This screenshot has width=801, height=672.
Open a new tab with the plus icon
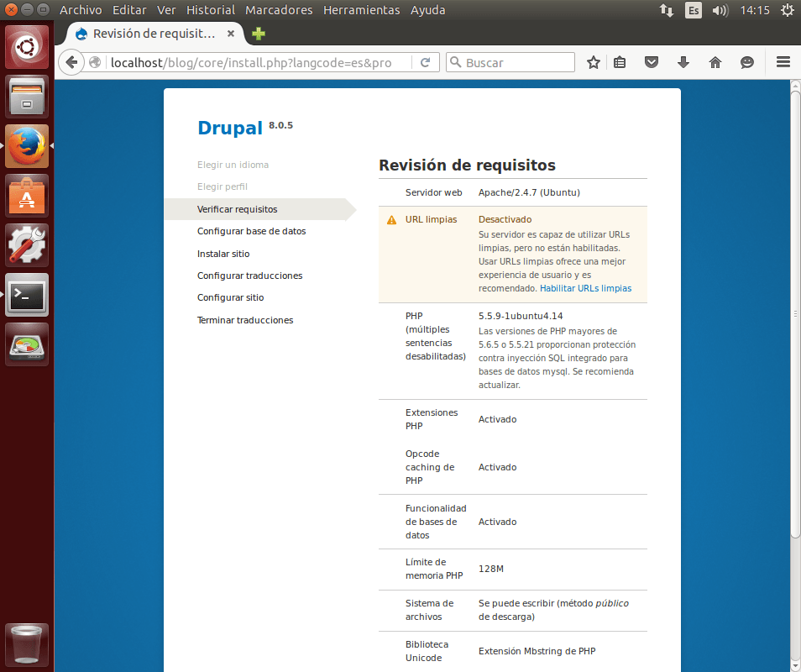[259, 34]
